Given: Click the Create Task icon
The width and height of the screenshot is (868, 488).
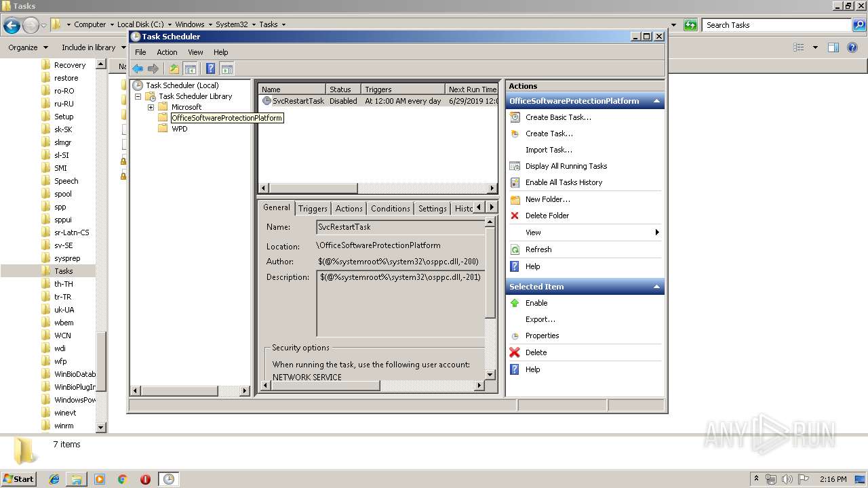Looking at the screenshot, I should pyautogui.click(x=515, y=134).
